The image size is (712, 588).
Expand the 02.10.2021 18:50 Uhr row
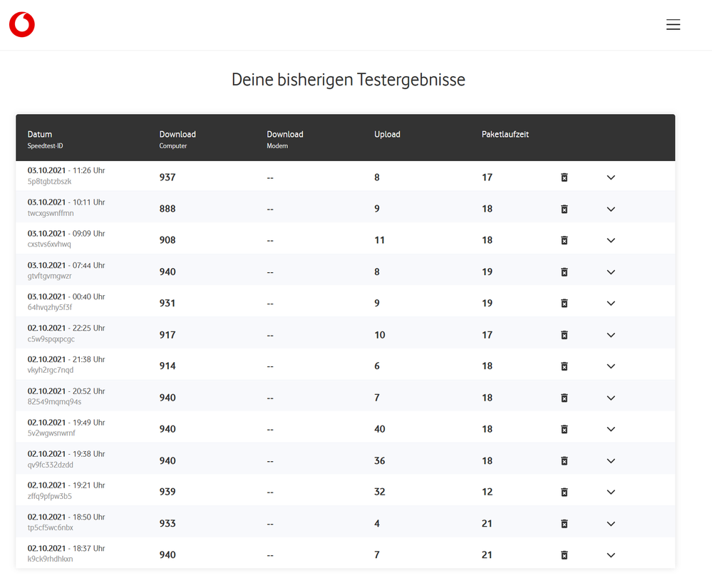point(611,524)
